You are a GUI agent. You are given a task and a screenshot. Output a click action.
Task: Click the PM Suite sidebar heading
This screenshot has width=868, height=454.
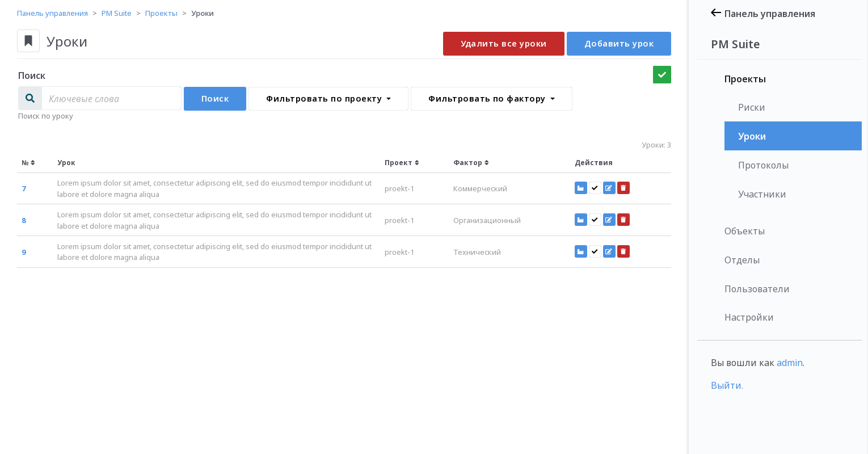pos(735,44)
